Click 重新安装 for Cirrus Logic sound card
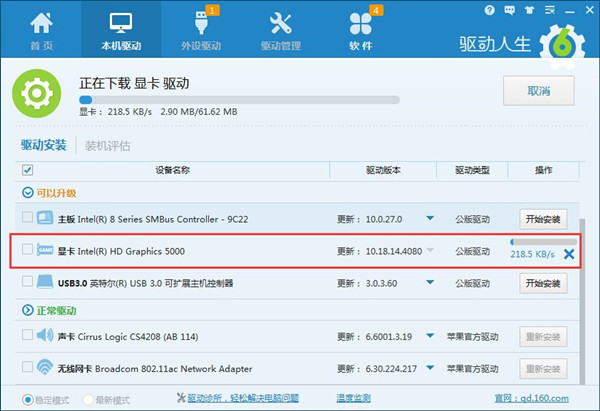This screenshot has height=411, width=600. pyautogui.click(x=543, y=337)
